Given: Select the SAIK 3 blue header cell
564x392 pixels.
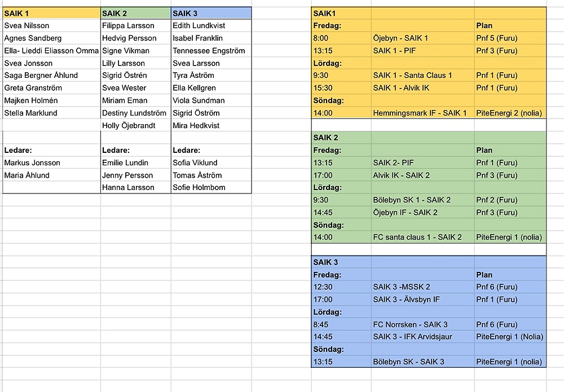Looking at the screenshot, I should 211,14.
